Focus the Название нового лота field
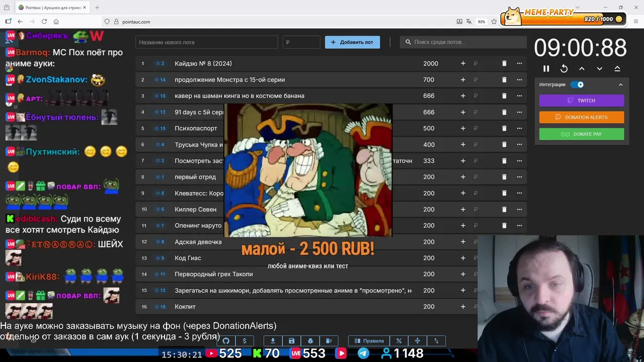 (206, 42)
